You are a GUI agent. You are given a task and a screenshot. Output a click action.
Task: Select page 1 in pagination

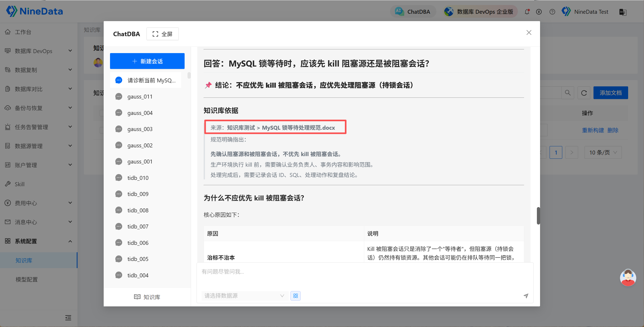(x=556, y=152)
